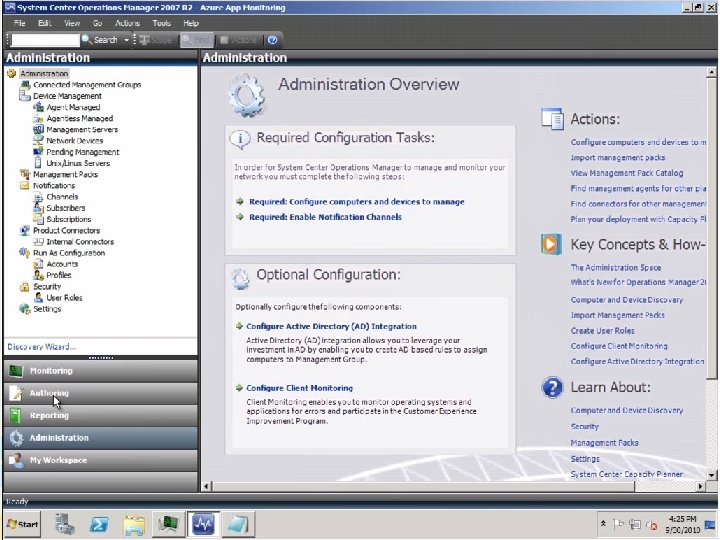The width and height of the screenshot is (720, 540).
Task: Click the Windows Start button
Action: coord(23,524)
